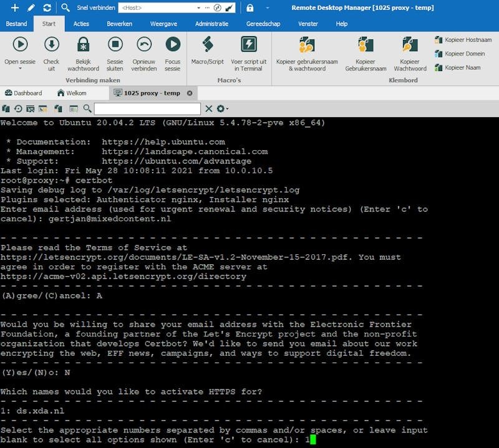Switch to the Welkom tab
The image size is (499, 448).
pyautogui.click(x=72, y=93)
